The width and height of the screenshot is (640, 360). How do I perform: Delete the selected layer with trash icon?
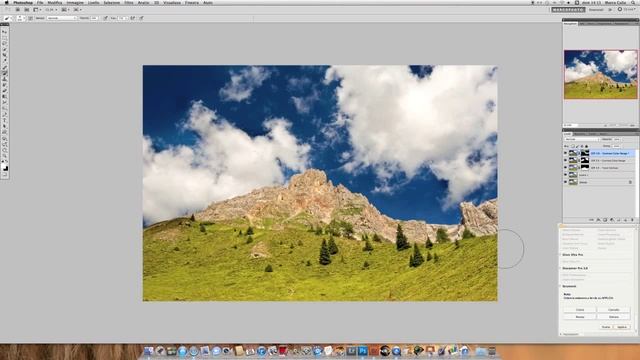[632, 220]
